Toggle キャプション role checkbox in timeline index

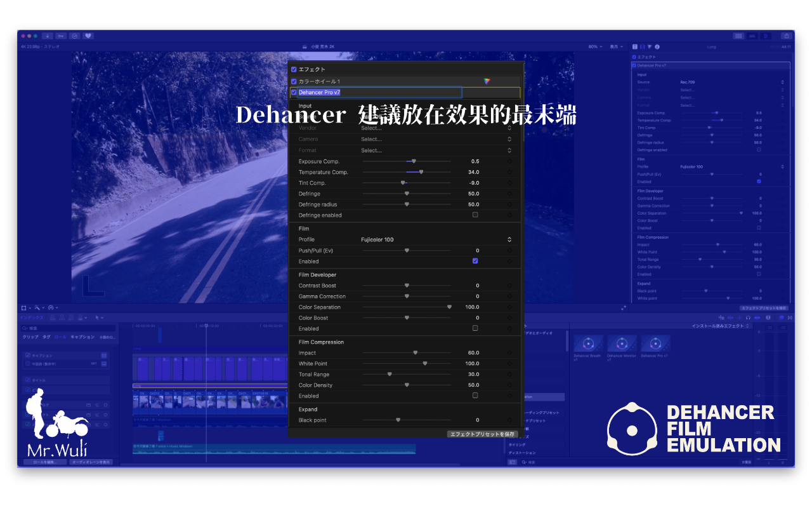[27, 356]
